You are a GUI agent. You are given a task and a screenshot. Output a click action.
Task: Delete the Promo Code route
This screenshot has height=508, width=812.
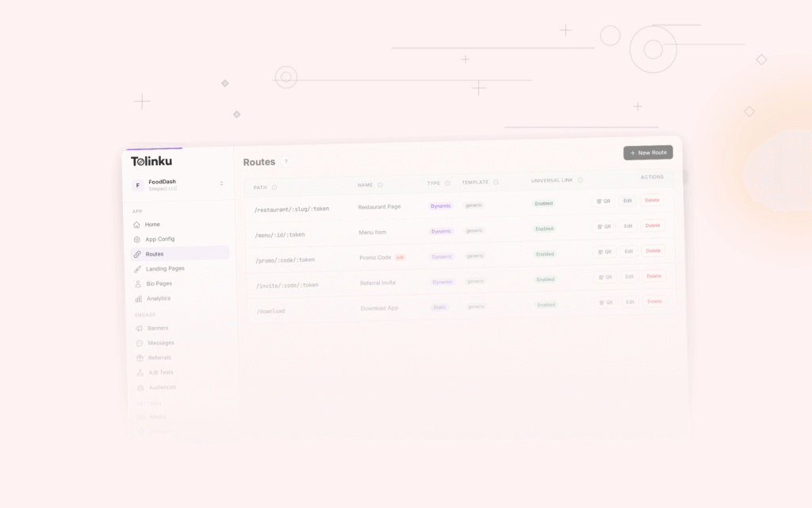pyautogui.click(x=653, y=251)
